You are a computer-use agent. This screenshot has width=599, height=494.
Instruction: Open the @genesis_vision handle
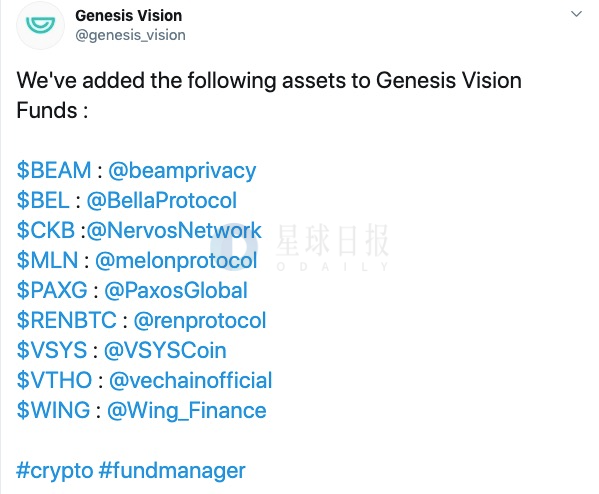130,35
